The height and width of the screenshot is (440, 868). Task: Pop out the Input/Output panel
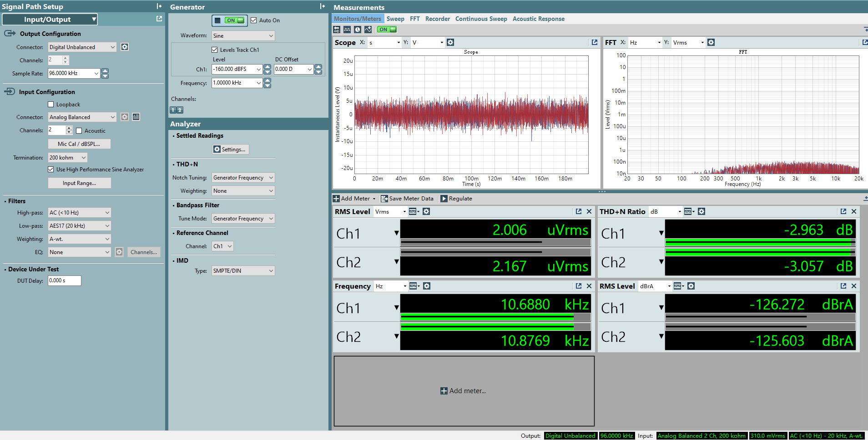click(159, 19)
